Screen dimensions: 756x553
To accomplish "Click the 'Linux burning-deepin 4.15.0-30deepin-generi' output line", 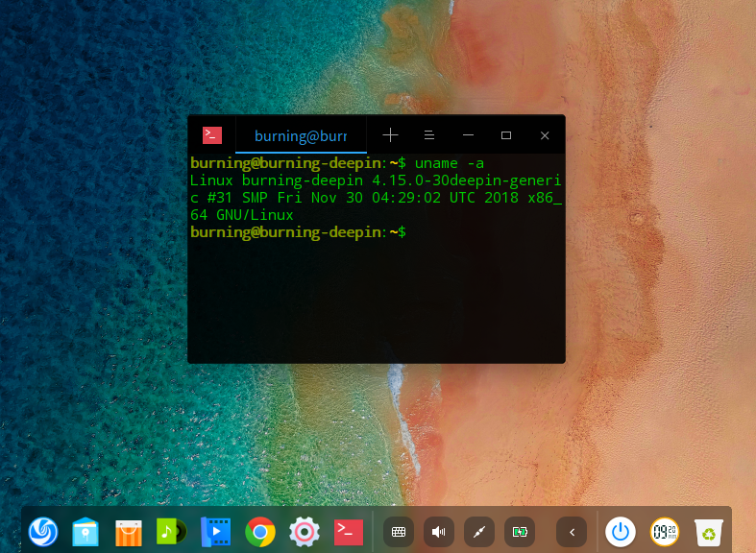I will pyautogui.click(x=376, y=180).
